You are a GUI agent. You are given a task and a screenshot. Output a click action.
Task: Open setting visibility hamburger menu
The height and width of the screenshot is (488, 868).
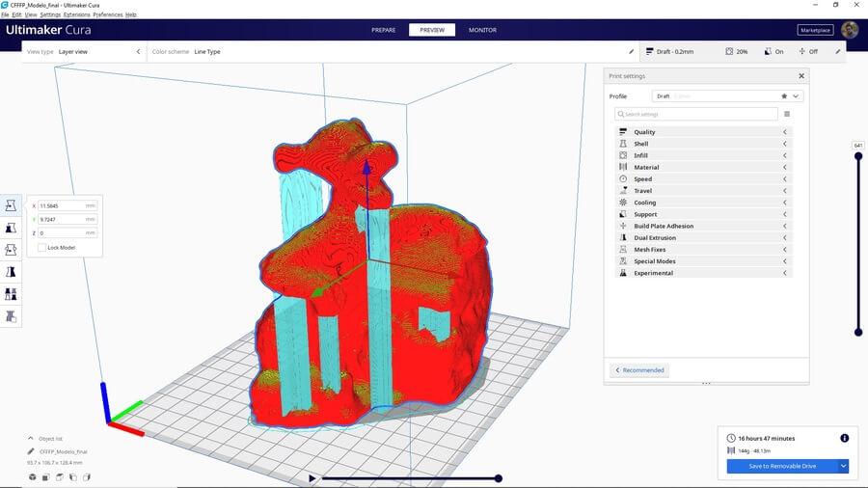point(787,114)
